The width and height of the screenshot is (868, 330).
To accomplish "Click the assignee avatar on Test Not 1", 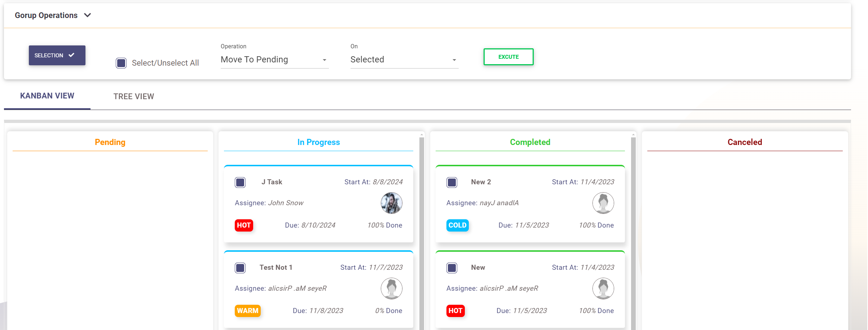I will click(x=391, y=289).
